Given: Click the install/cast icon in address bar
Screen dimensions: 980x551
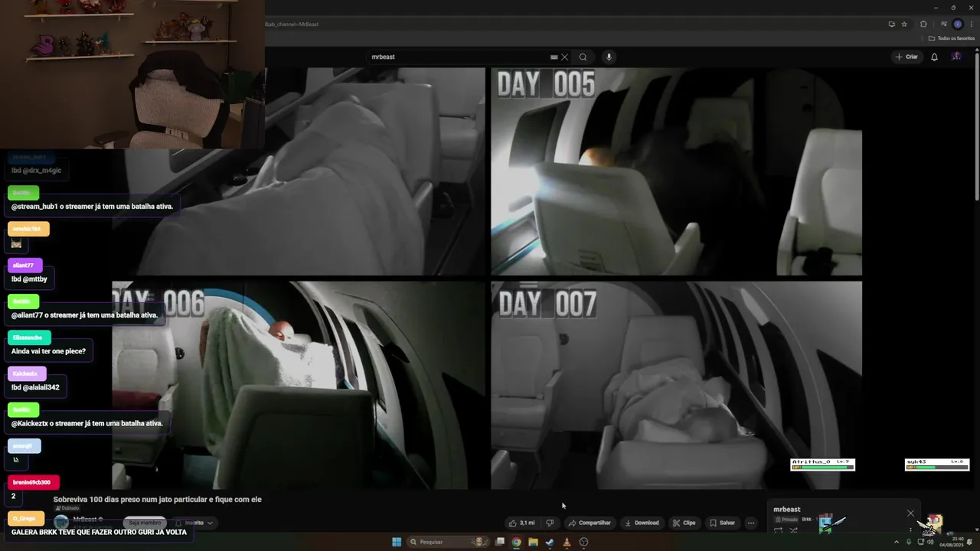Looking at the screenshot, I should (891, 24).
